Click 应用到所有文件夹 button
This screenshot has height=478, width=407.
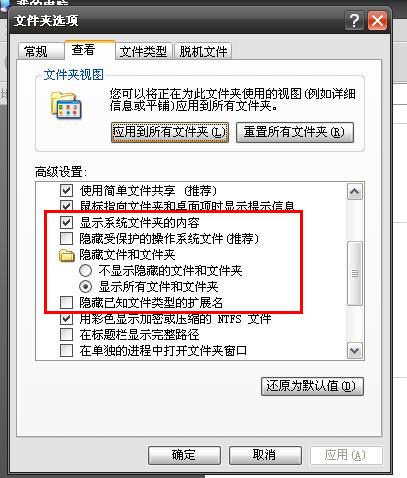click(170, 132)
